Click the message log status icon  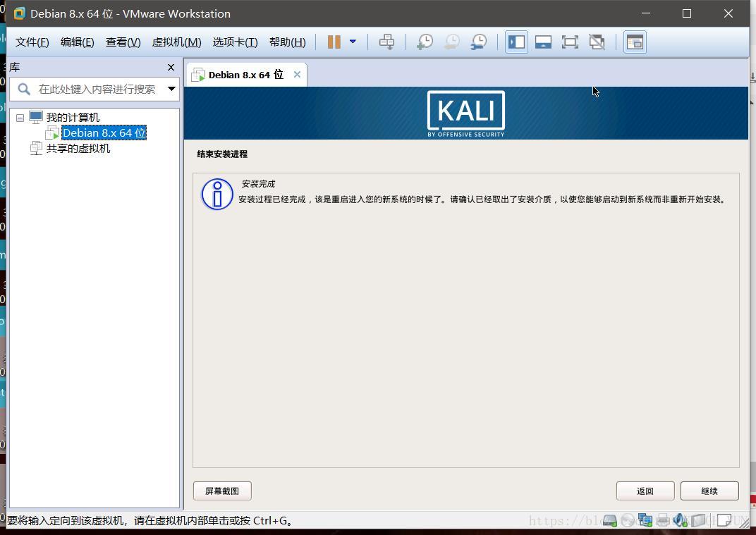(x=724, y=520)
